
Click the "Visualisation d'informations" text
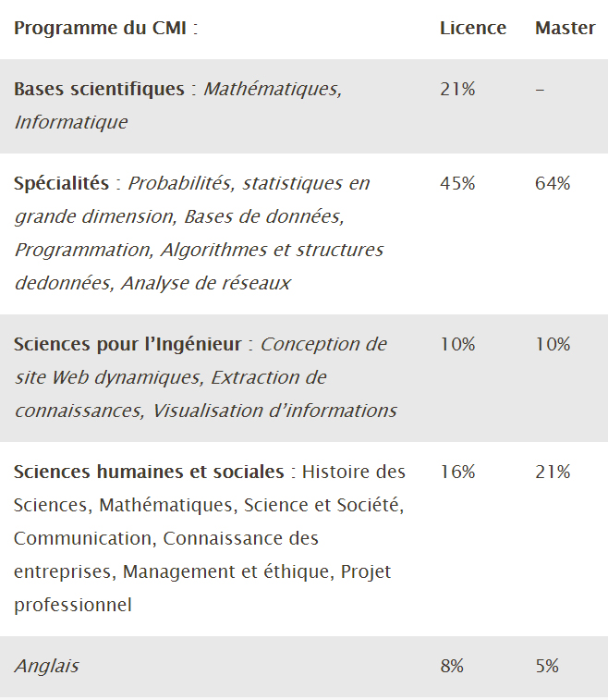point(274,411)
